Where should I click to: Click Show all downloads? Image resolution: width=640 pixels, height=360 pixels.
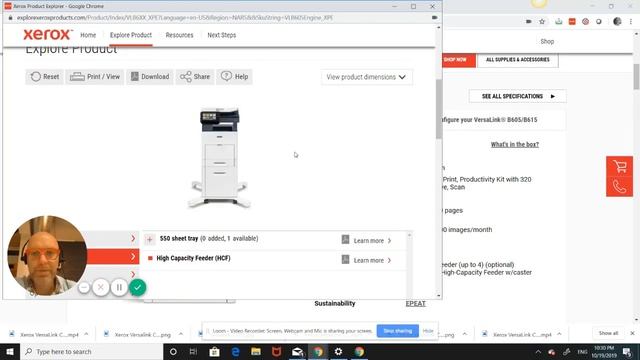[x=608, y=333]
